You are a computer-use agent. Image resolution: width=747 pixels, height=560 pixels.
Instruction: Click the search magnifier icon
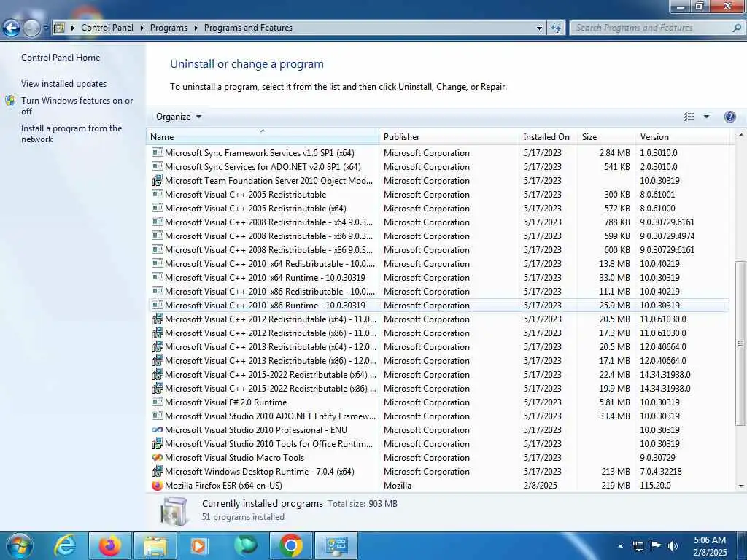tap(737, 28)
